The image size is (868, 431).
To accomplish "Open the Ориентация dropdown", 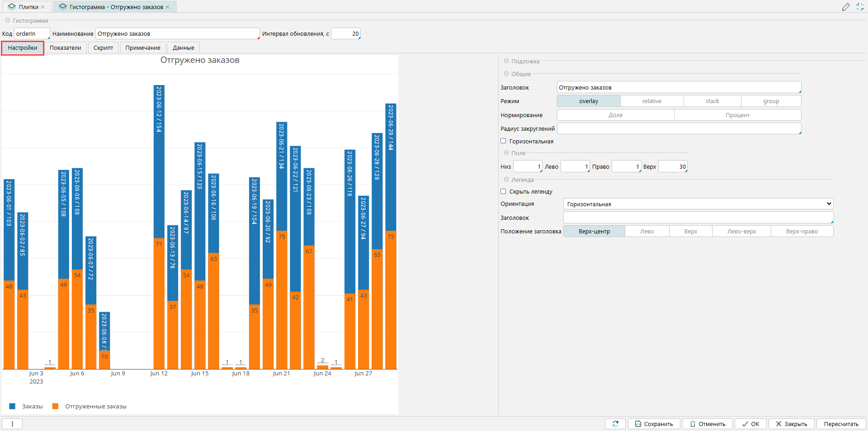I will [x=698, y=204].
